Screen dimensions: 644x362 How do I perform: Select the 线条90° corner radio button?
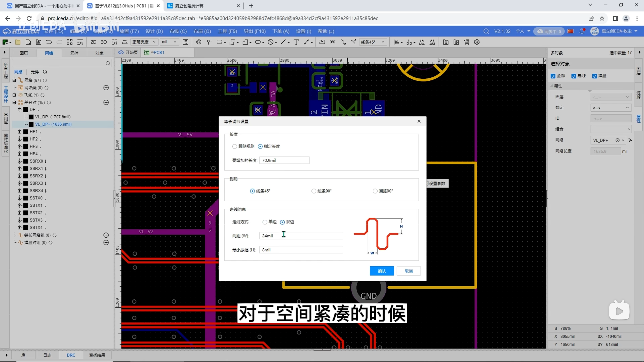pyautogui.click(x=314, y=191)
